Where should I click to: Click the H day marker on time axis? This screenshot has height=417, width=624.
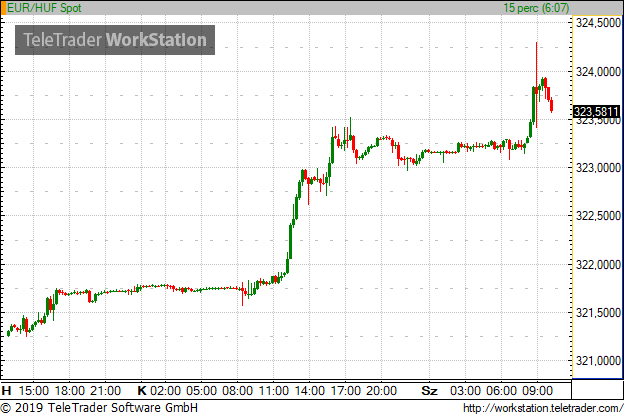[6, 390]
